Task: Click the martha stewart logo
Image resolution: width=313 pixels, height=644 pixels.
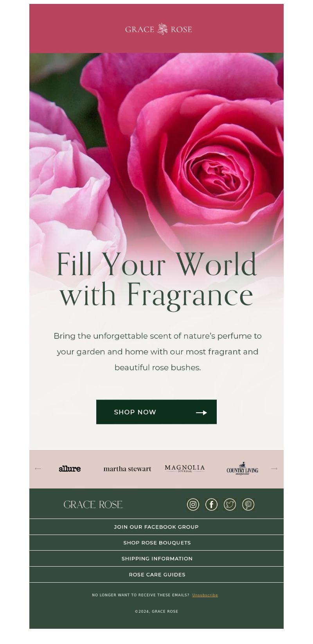Action: click(x=127, y=469)
